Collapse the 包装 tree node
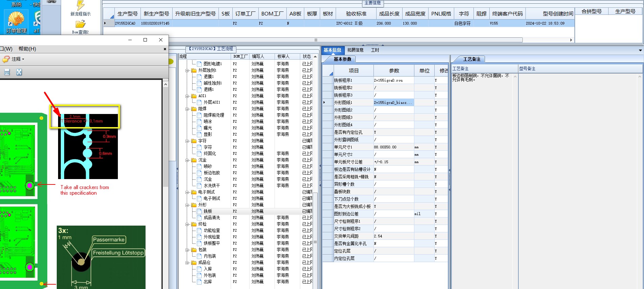The image size is (644, 289). 187,250
